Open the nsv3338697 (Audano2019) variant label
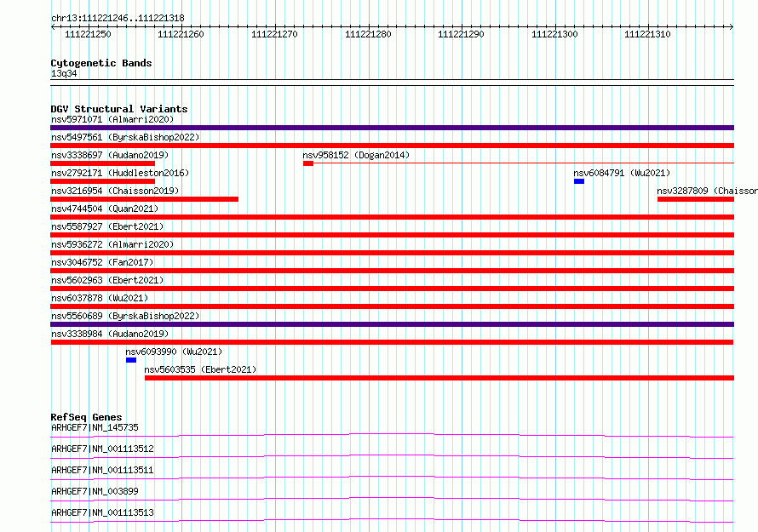 [110, 155]
